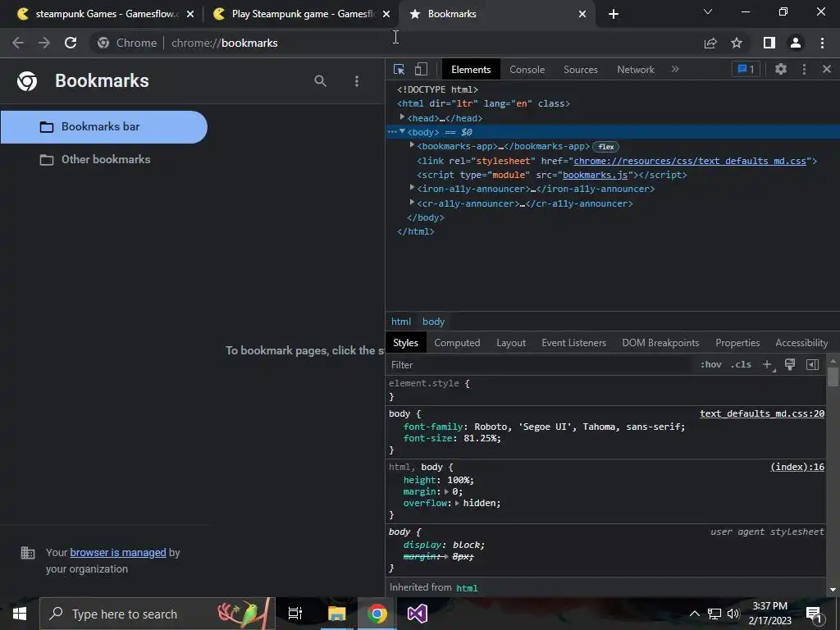
Task: Select the Elements tab in DevTools
Action: coord(471,69)
